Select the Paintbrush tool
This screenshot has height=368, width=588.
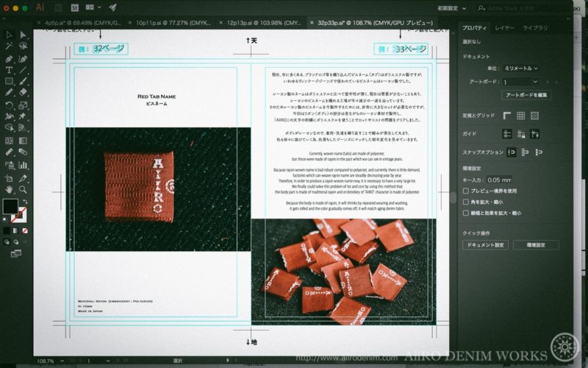[23, 81]
